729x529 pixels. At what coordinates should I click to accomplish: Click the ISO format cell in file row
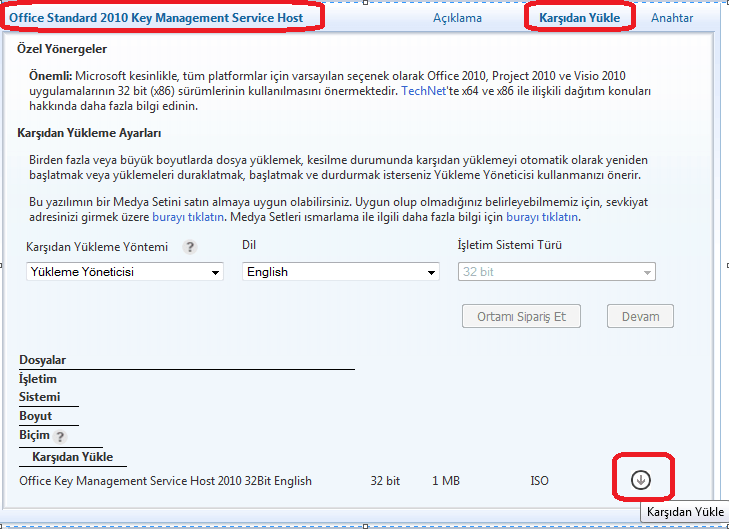[x=539, y=481]
